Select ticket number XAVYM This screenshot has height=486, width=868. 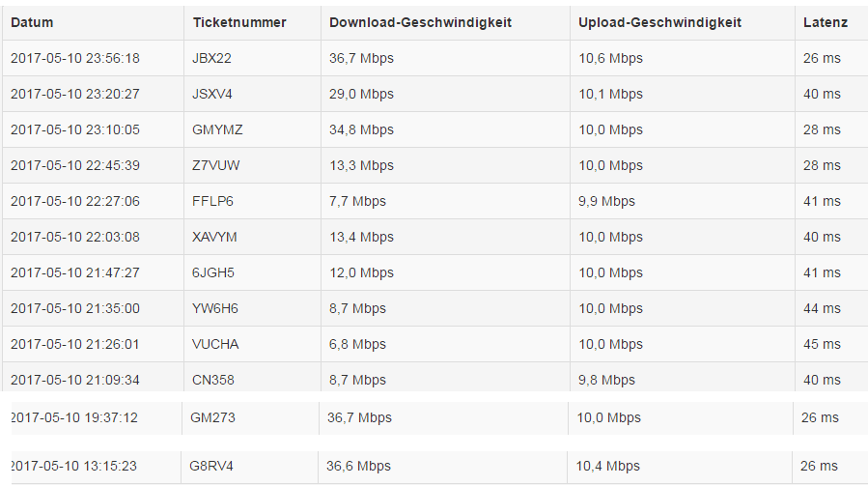[x=214, y=237]
